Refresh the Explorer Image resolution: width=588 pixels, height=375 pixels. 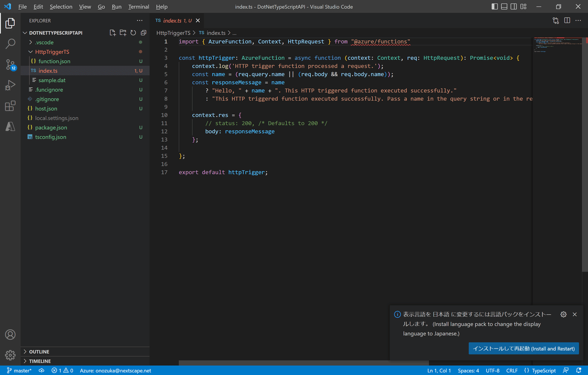pos(133,32)
